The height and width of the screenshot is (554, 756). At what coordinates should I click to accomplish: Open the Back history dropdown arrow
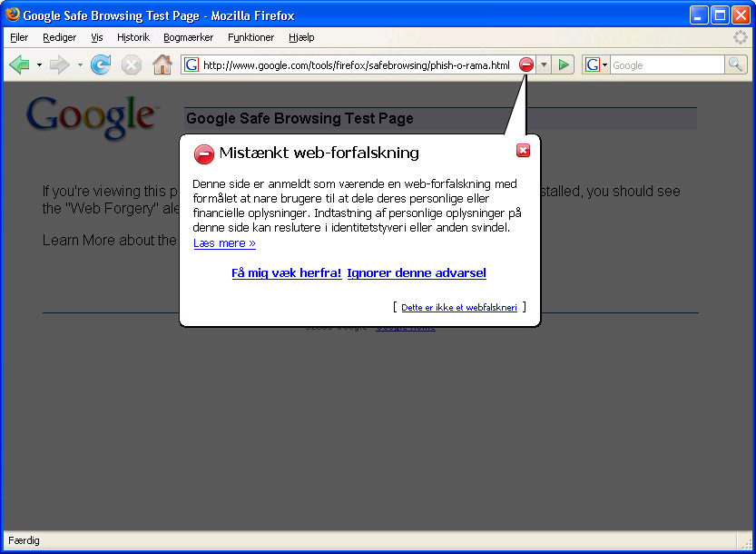(40, 64)
